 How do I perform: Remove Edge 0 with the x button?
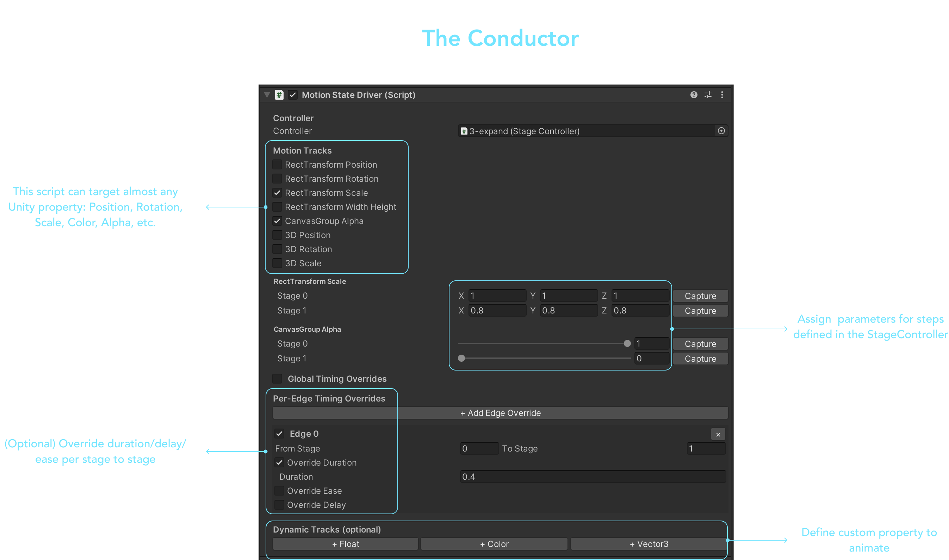(x=718, y=434)
